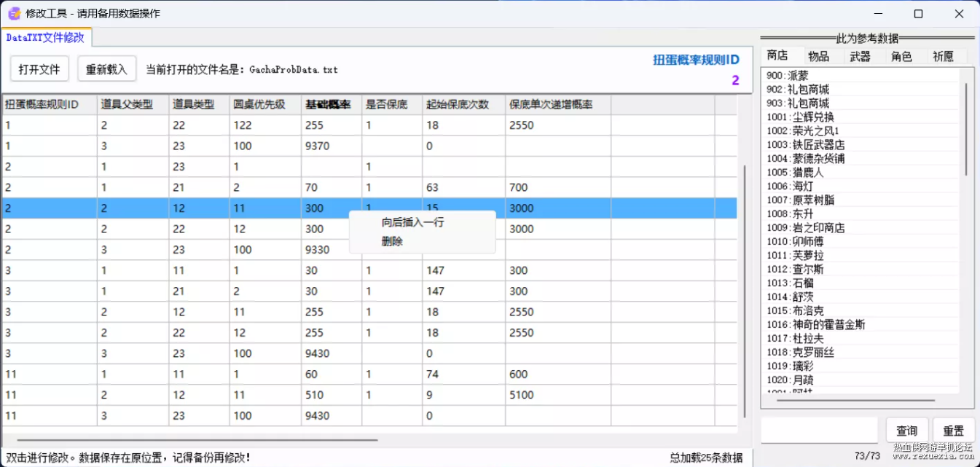Click 打开文件 button
This screenshot has width=980, height=467.
coord(39,69)
